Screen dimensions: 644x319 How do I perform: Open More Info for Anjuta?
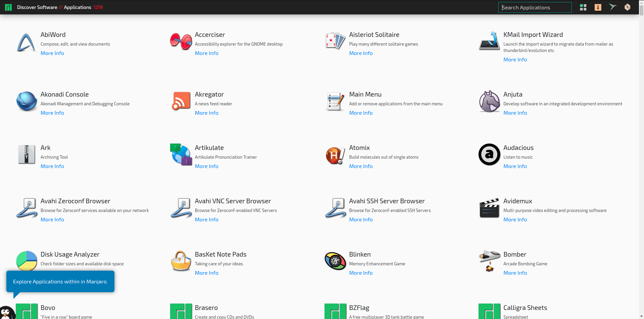pyautogui.click(x=515, y=113)
